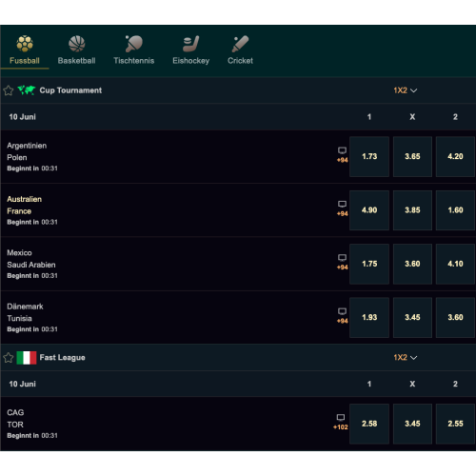The width and height of the screenshot is (476, 476).
Task: Open the Tischtennis paddle icon
Action: click(134, 44)
